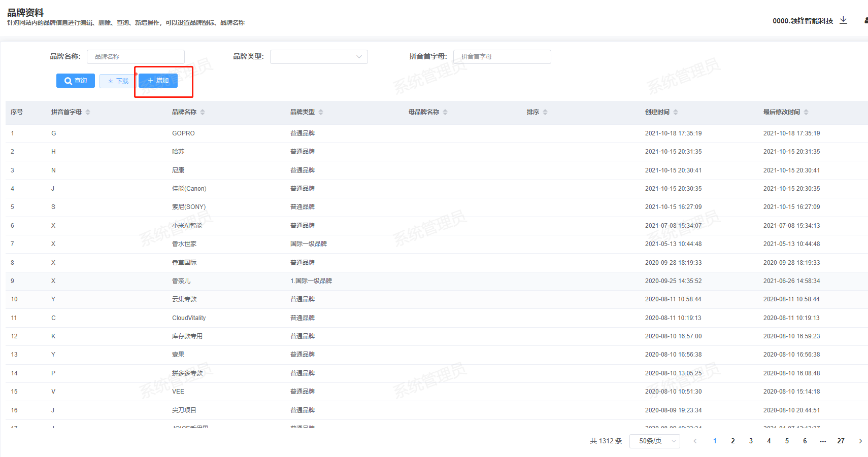Select the 壹果 brand name cell
The width and height of the screenshot is (868, 457).
click(178, 355)
